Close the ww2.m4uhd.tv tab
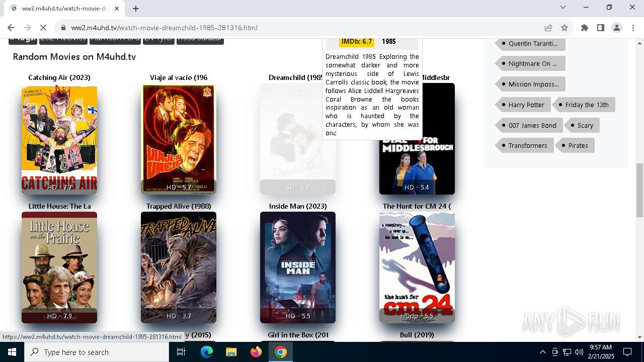This screenshot has width=644, height=362. point(117,8)
